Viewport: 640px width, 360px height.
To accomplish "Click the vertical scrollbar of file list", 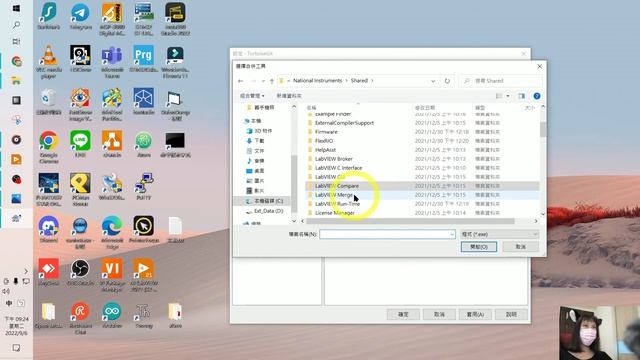I will 542,130.
